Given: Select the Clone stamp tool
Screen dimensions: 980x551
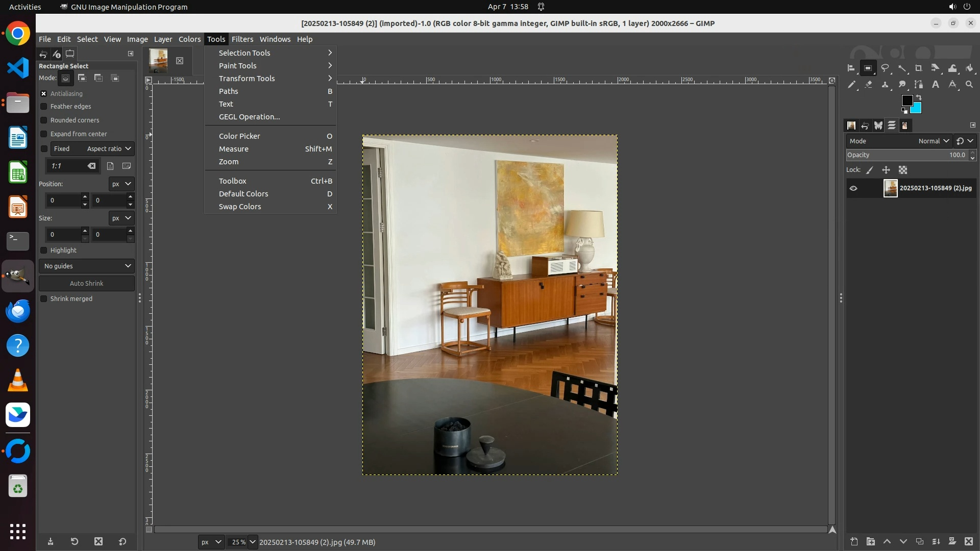Looking at the screenshot, I should pyautogui.click(x=885, y=85).
